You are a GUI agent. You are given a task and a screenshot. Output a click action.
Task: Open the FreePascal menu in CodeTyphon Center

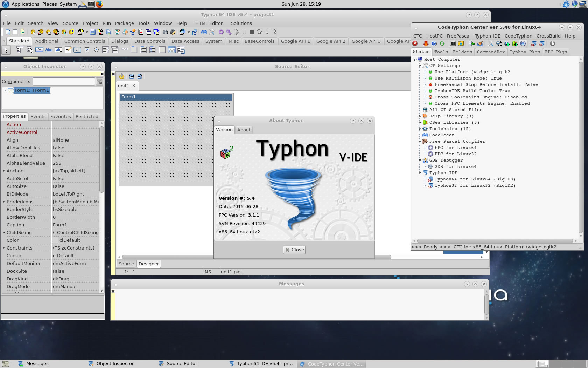click(458, 36)
